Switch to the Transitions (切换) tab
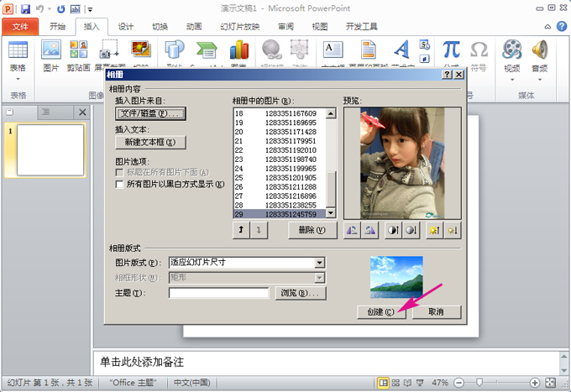The height and width of the screenshot is (392, 571). coord(160,27)
